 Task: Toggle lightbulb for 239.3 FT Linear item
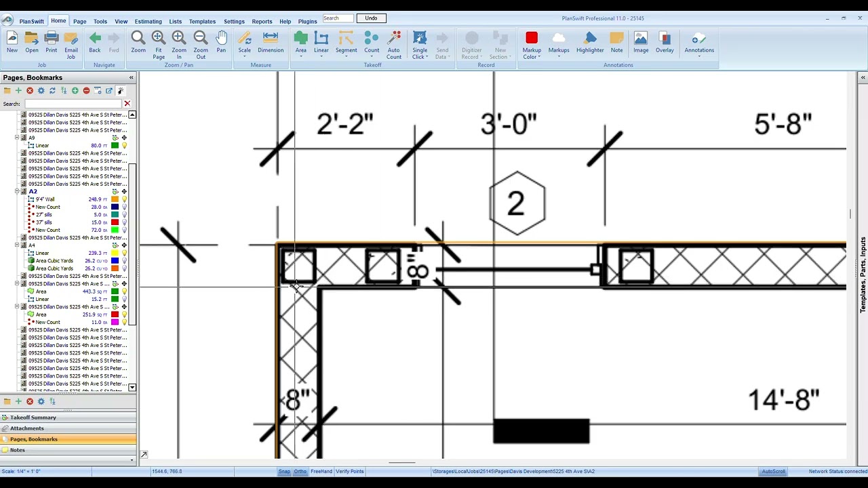pyautogui.click(x=124, y=253)
